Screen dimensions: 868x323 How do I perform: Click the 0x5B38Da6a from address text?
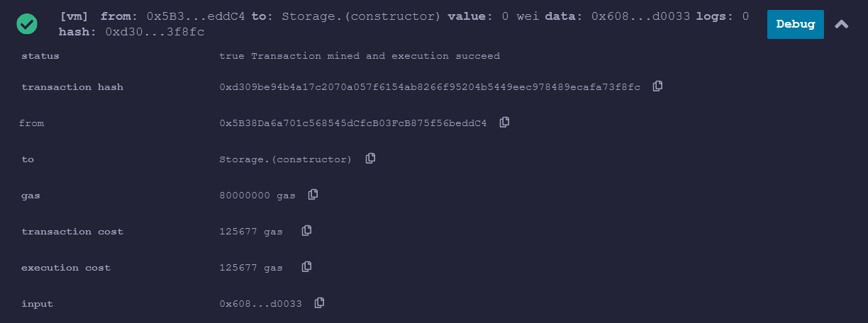[x=353, y=123]
